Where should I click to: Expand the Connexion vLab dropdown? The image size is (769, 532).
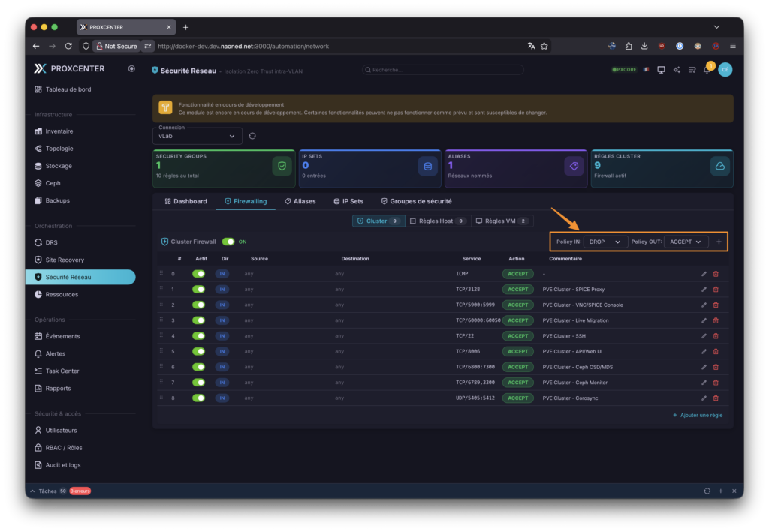197,136
